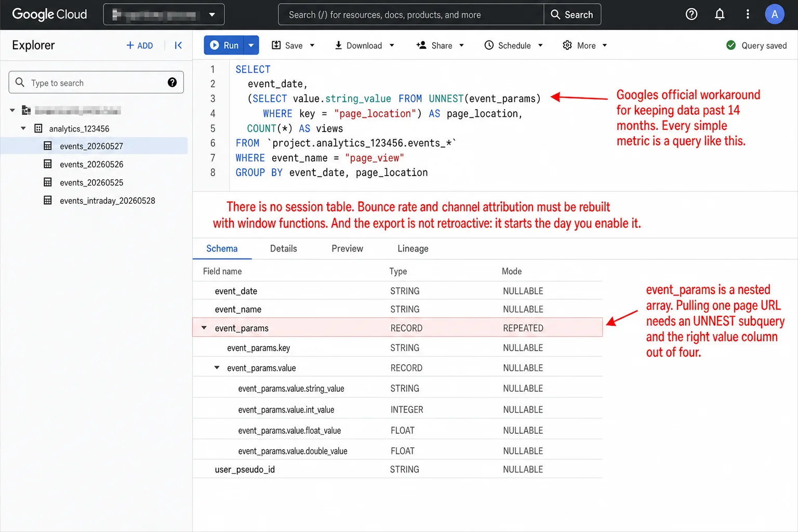Click event_params.value.string_value field

291,389
